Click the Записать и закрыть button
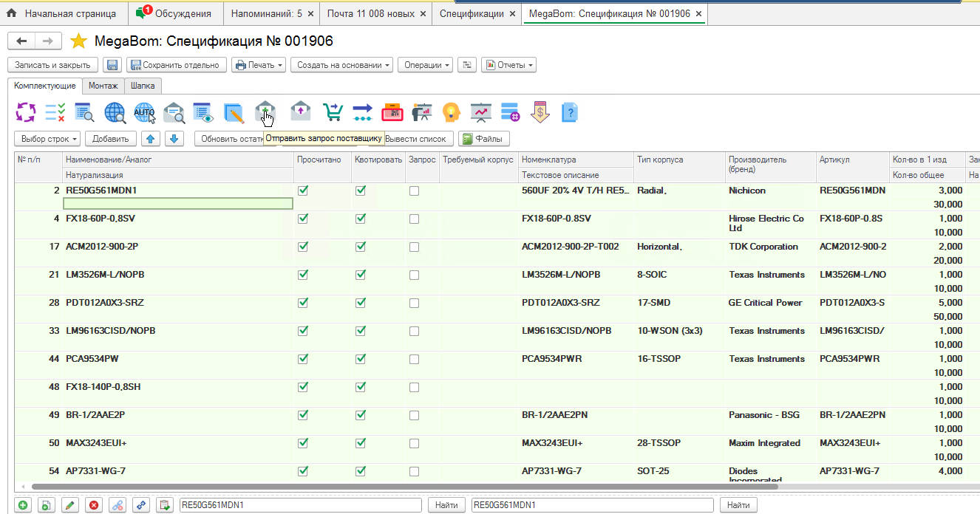980x514 pixels. pos(52,65)
